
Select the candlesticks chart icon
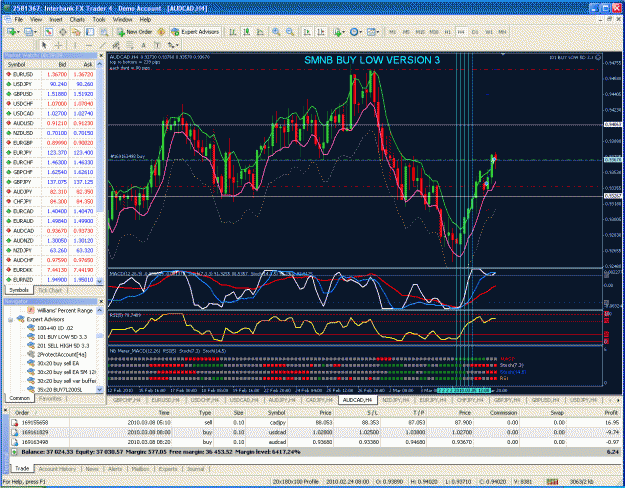pyautogui.click(x=247, y=32)
